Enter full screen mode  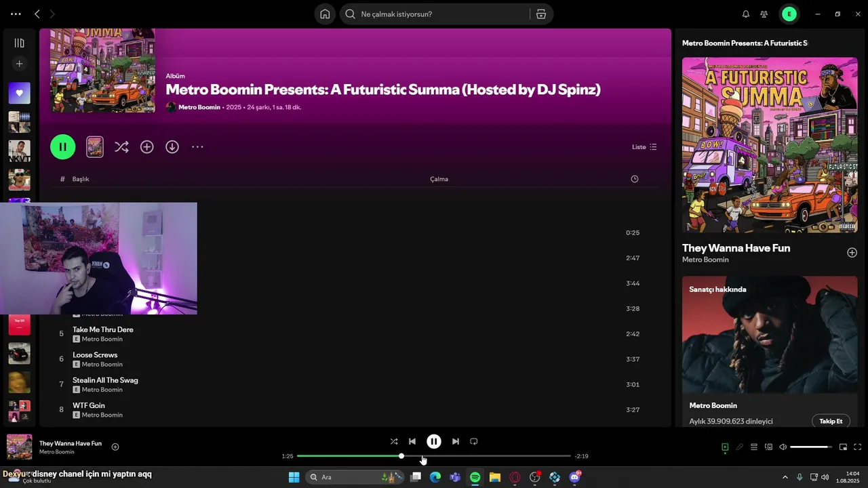click(857, 447)
